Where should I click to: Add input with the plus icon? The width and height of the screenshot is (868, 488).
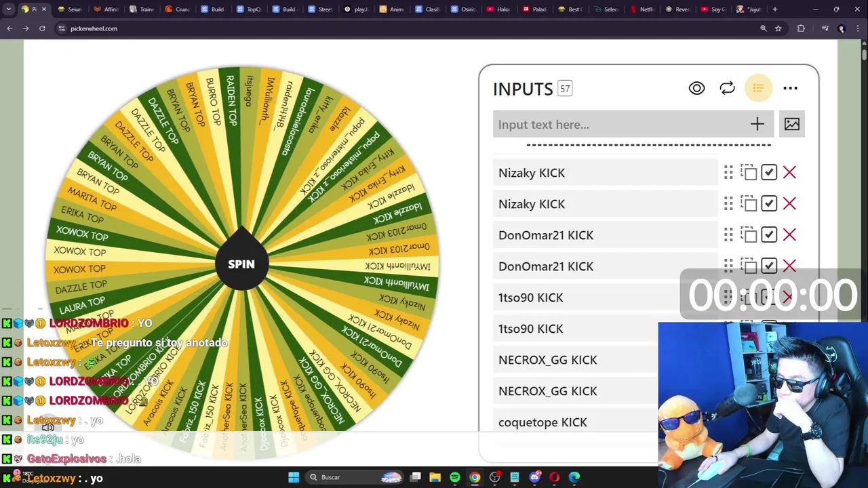[x=757, y=124]
